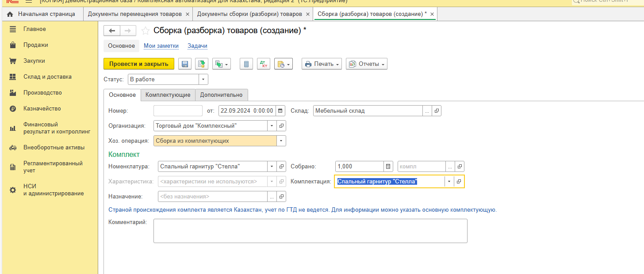
Task: Open the Дополнительно tab
Action: (x=221, y=95)
